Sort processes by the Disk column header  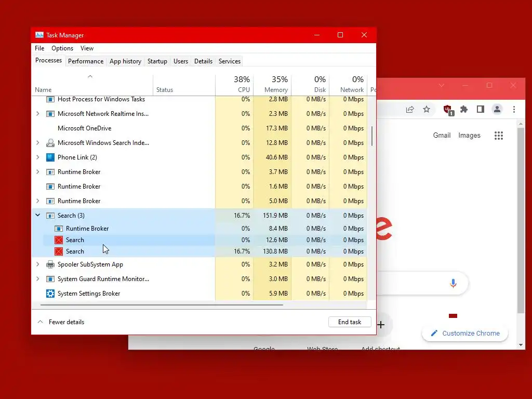pyautogui.click(x=311, y=85)
